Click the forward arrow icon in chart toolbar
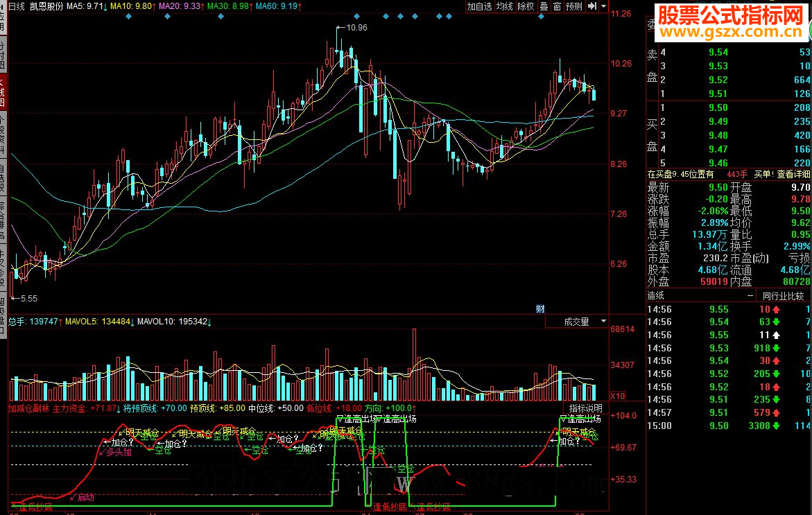This screenshot has width=812, height=515. click(591, 6)
